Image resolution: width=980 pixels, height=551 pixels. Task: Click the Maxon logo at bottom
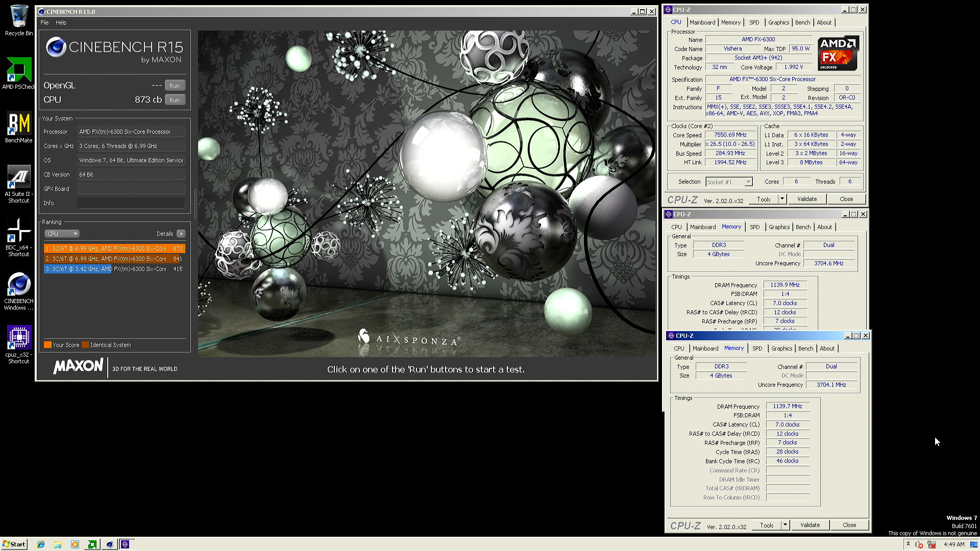click(78, 366)
